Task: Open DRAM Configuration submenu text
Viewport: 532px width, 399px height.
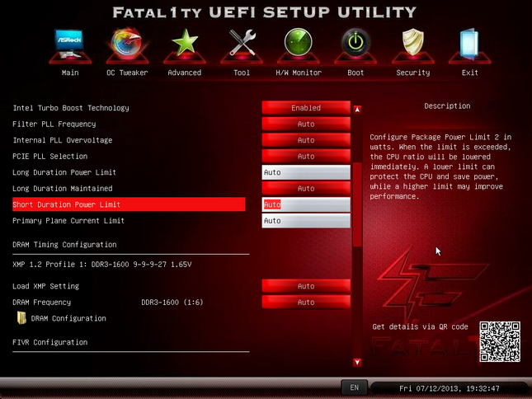Action: coord(68,318)
